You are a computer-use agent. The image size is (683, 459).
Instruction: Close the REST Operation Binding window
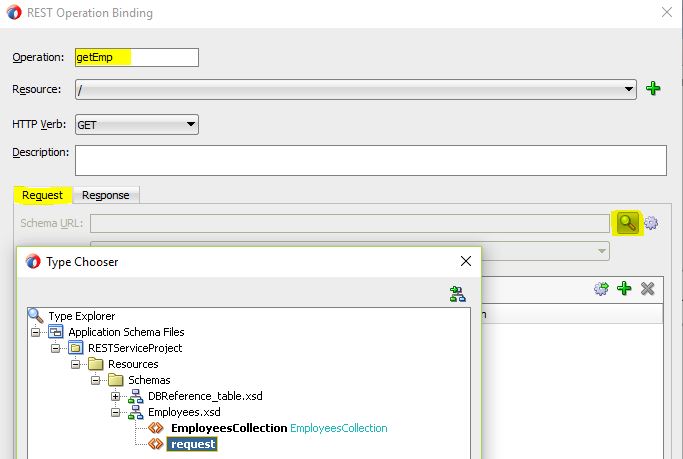[x=667, y=12]
